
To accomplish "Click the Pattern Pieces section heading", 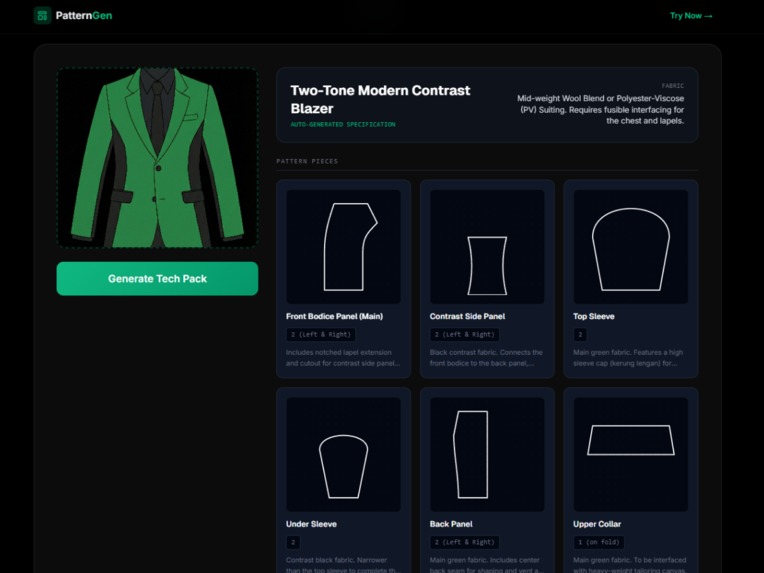I will [x=307, y=161].
